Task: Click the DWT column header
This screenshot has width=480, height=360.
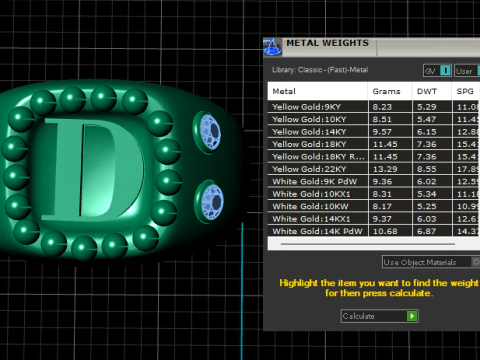Action: click(432, 91)
